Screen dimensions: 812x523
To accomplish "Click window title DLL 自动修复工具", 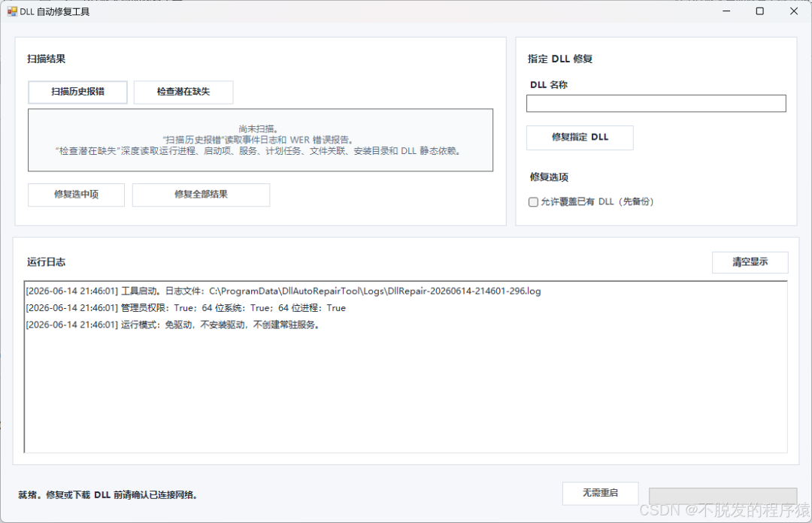I will coord(54,11).
